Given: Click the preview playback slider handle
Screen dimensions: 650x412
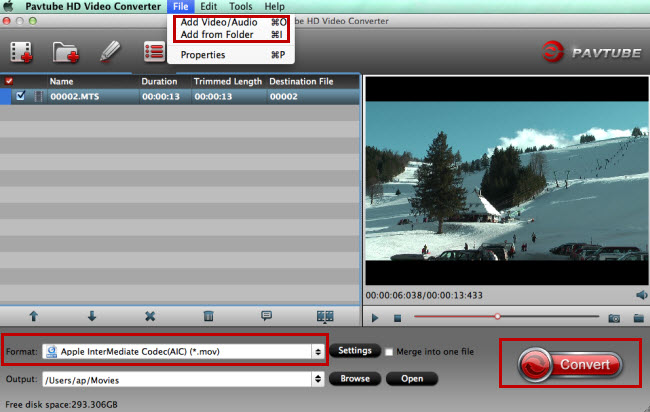Looking at the screenshot, I should click(x=497, y=317).
